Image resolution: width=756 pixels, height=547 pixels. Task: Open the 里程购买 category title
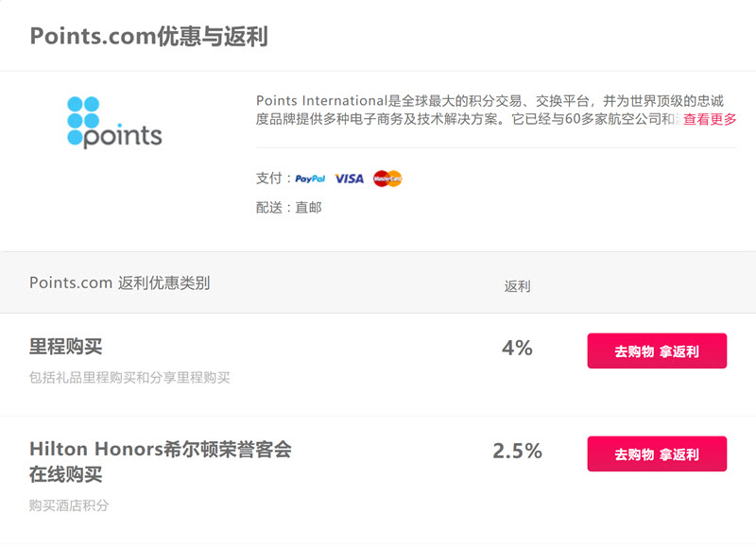tap(65, 347)
